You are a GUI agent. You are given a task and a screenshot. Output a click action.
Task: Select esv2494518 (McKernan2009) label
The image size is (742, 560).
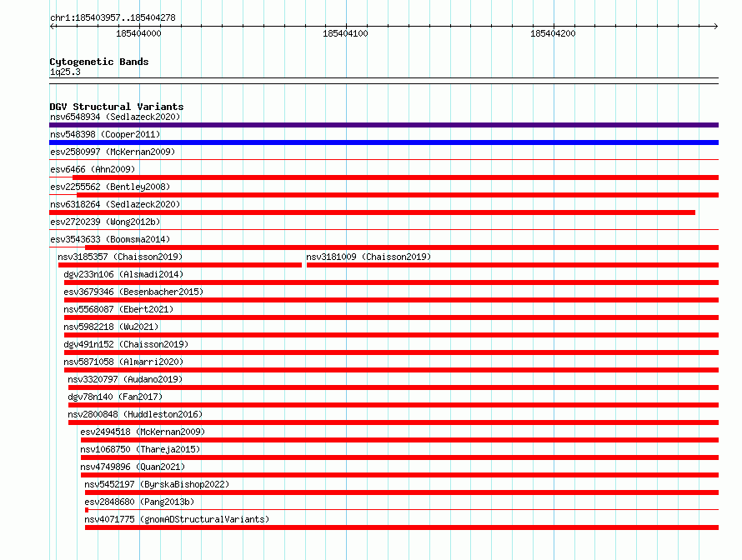coord(143,432)
